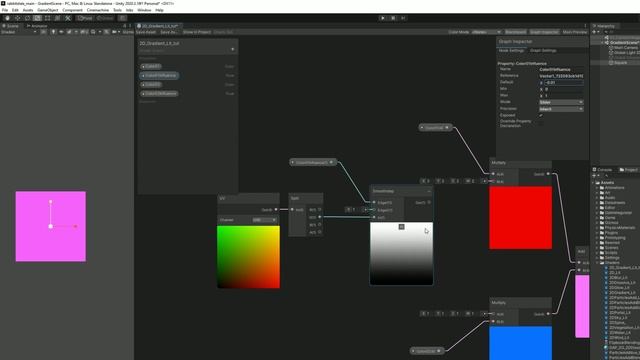Toggle the Main Preview panel button

[x=575, y=32]
